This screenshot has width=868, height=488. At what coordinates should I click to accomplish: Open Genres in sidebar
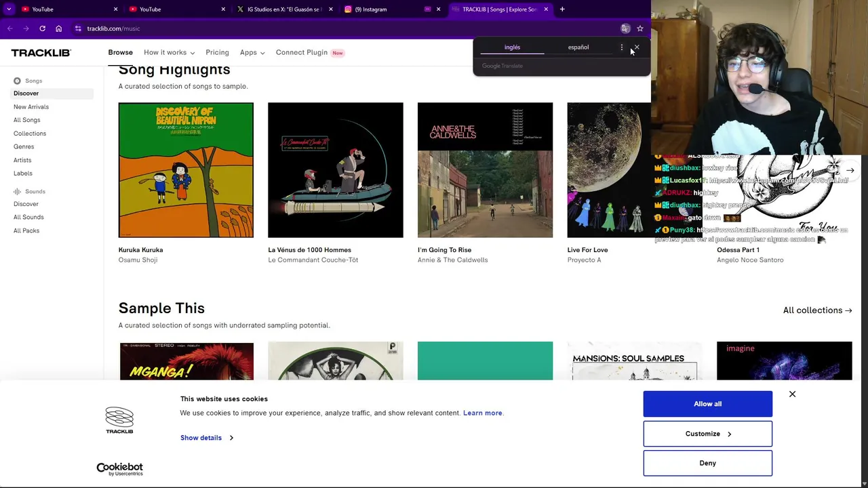[24, 146]
